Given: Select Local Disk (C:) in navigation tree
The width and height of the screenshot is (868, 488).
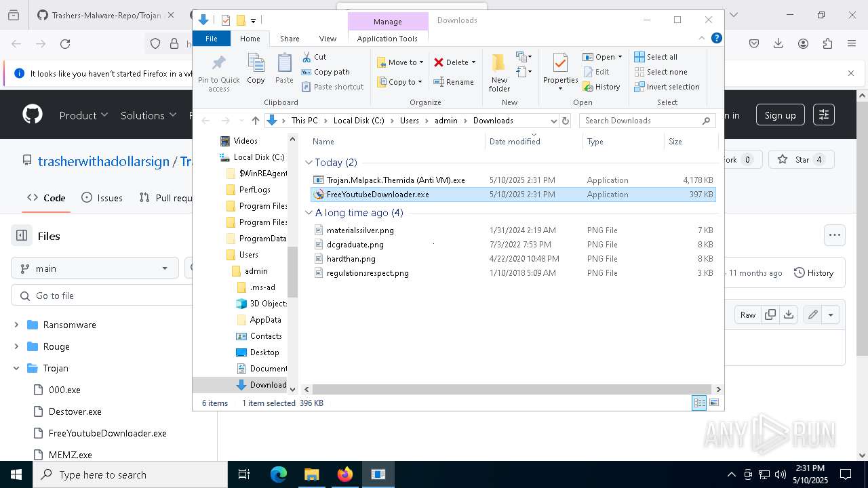Looking at the screenshot, I should tap(258, 157).
